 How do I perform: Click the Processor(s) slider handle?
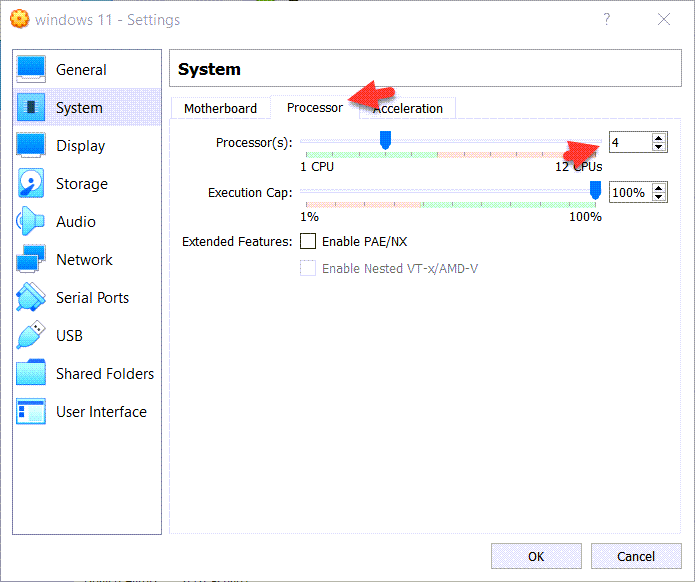click(385, 140)
